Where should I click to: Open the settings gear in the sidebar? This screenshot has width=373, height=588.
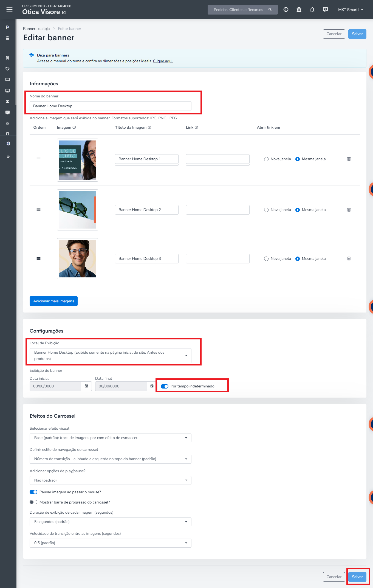click(x=8, y=144)
